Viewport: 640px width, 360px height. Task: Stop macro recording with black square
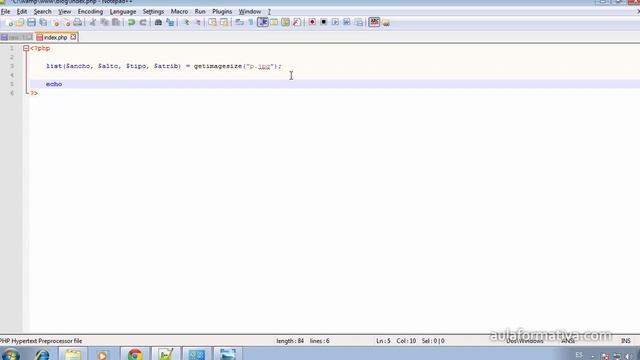[x=324, y=22]
